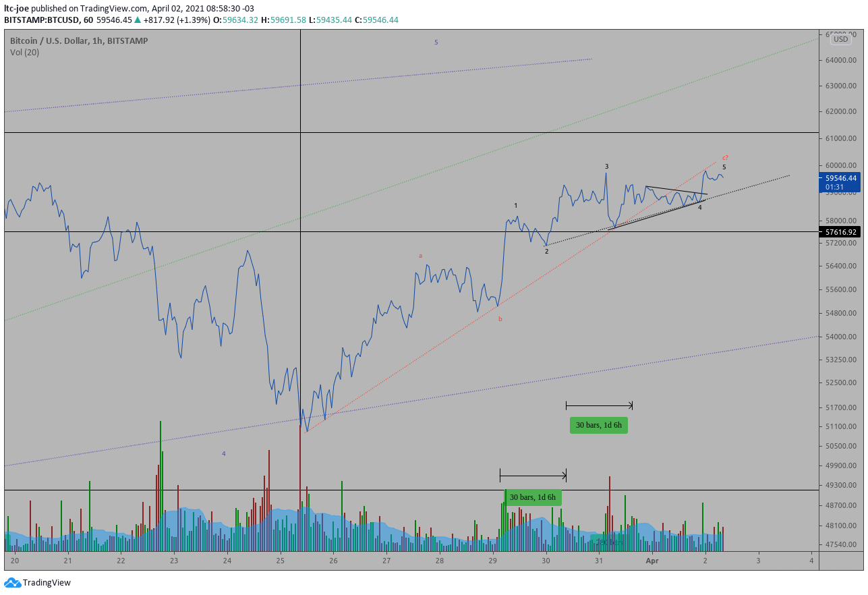Image resolution: width=868 pixels, height=595 pixels.
Task: Click the '31' date label on time axis
Action: tap(598, 561)
